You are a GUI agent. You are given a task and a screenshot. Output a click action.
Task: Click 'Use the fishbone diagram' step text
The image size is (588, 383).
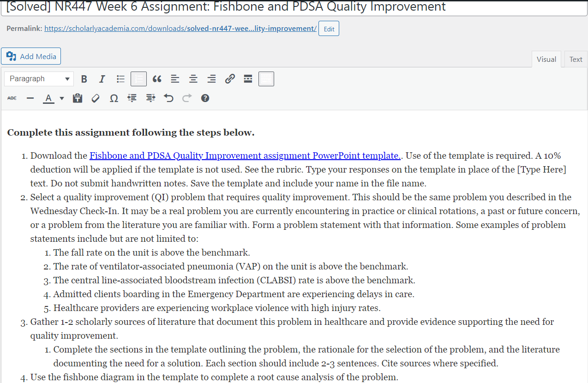pyautogui.click(x=214, y=377)
